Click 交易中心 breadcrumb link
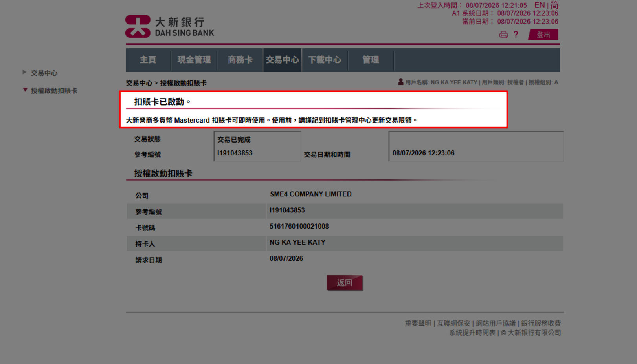 tap(139, 83)
